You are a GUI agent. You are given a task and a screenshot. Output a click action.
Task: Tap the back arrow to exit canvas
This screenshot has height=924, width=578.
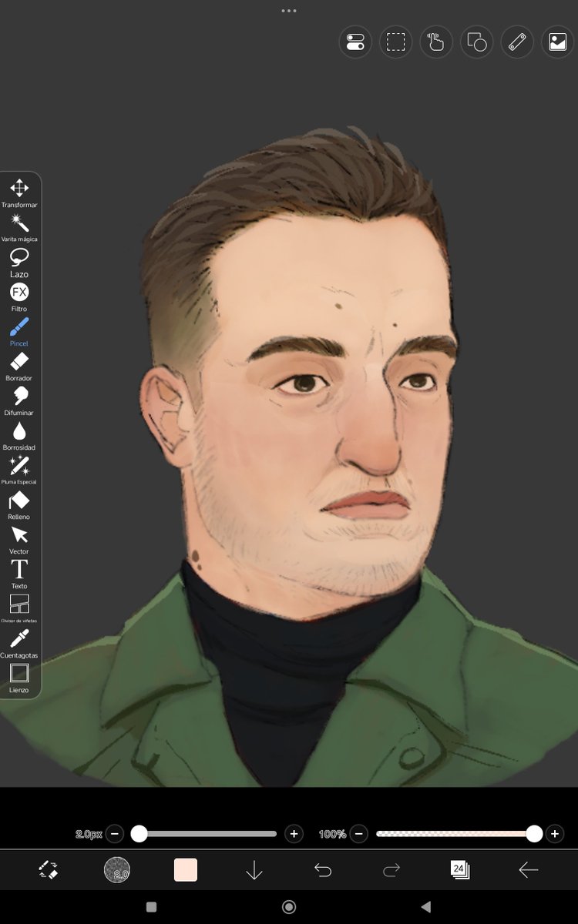tap(529, 870)
